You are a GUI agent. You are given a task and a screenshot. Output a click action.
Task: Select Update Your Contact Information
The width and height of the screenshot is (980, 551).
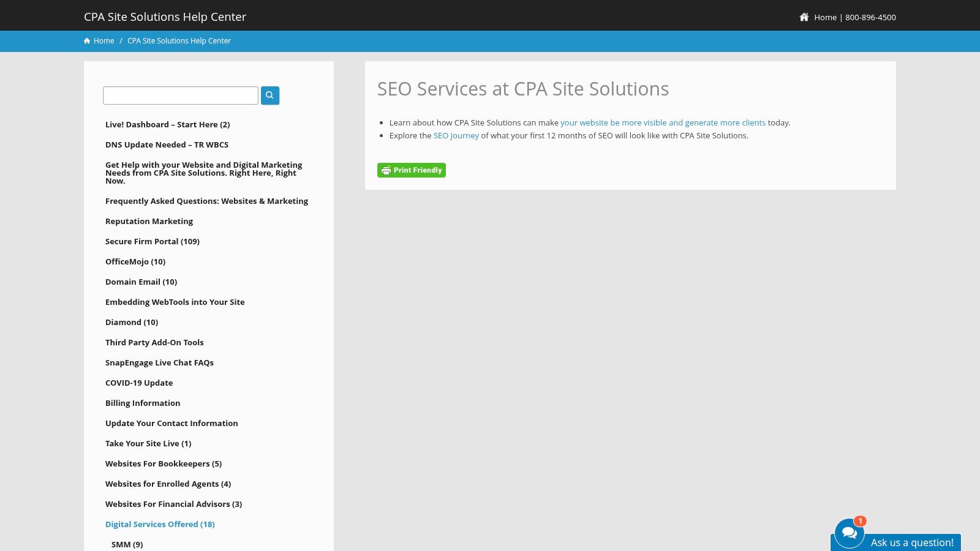[x=171, y=423]
